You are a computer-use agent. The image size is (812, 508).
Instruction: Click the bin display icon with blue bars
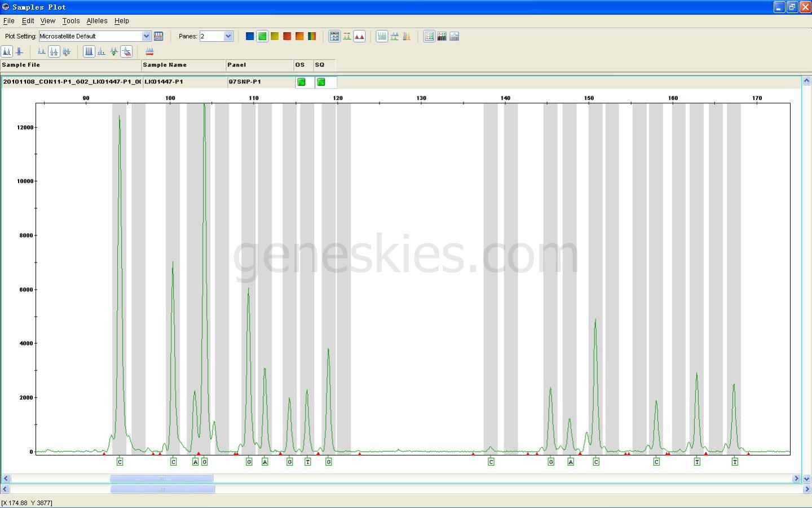point(89,51)
